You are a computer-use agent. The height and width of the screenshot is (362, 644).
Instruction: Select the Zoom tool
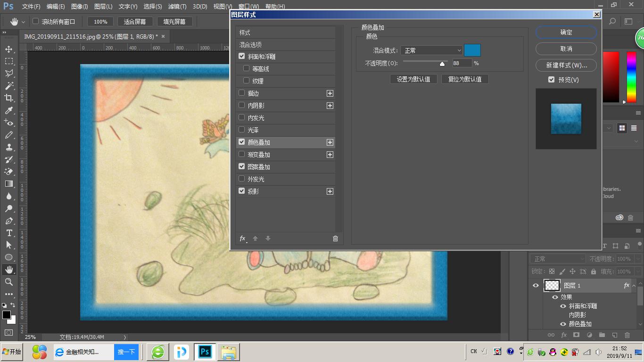10,282
